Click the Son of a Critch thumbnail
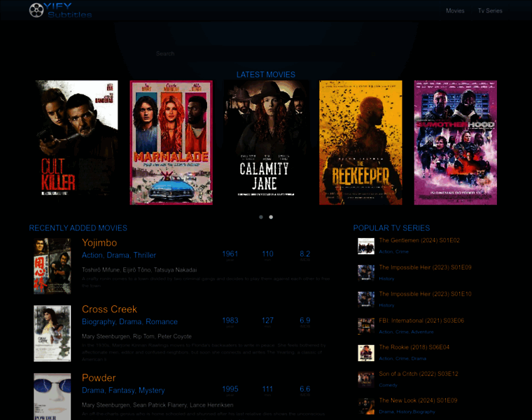This screenshot has height=420, width=532. (x=366, y=379)
